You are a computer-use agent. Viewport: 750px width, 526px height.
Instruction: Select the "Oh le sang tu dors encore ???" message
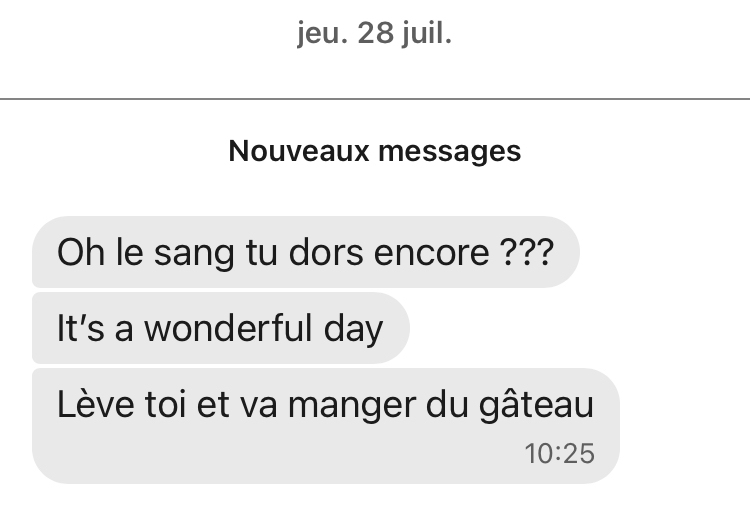coord(304,252)
